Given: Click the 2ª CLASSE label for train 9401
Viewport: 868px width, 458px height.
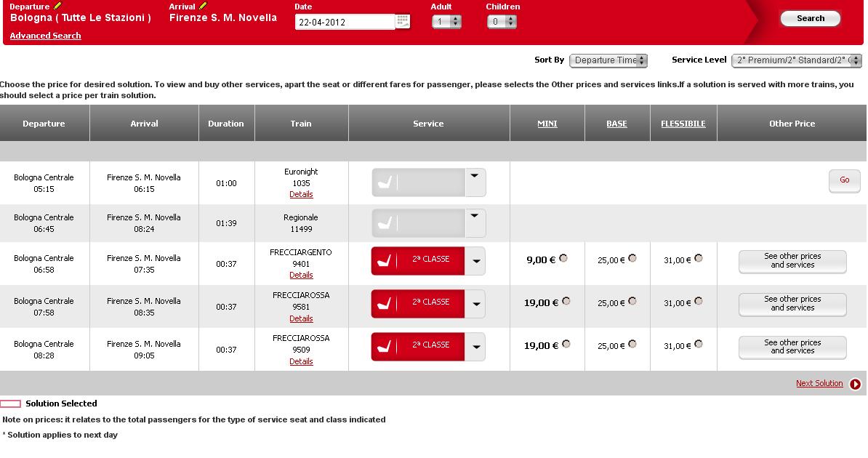Looking at the screenshot, I should coord(430,259).
